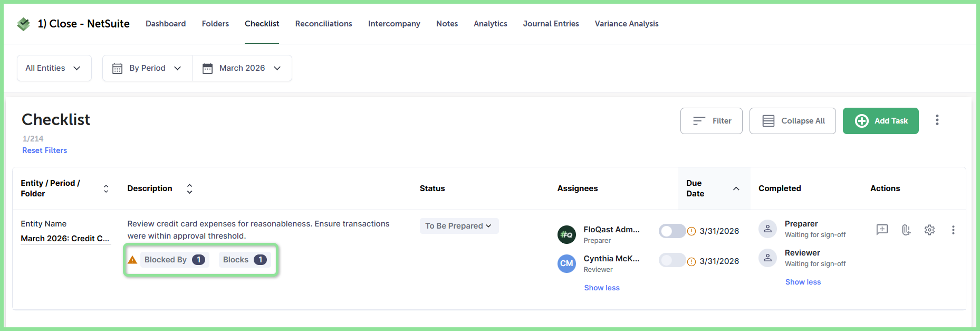This screenshot has width=980, height=331.
Task: Click the Reviewer sign-off person icon
Action: click(767, 258)
